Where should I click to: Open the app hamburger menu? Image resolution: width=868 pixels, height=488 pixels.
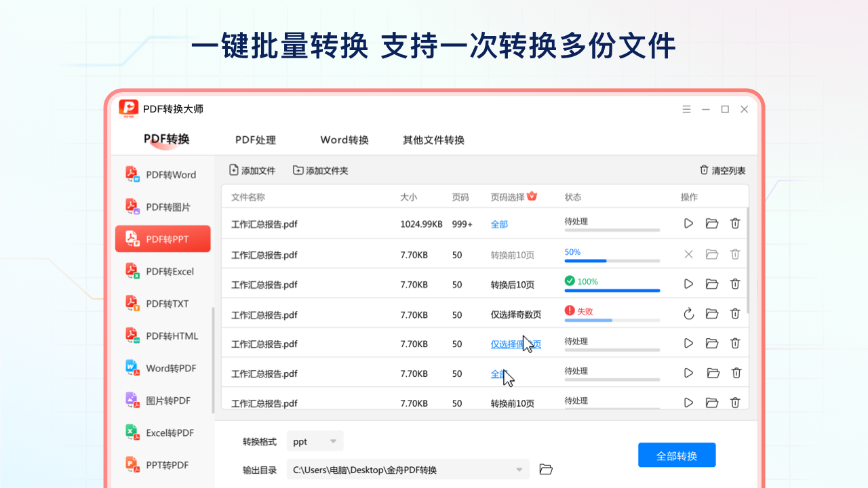point(686,108)
